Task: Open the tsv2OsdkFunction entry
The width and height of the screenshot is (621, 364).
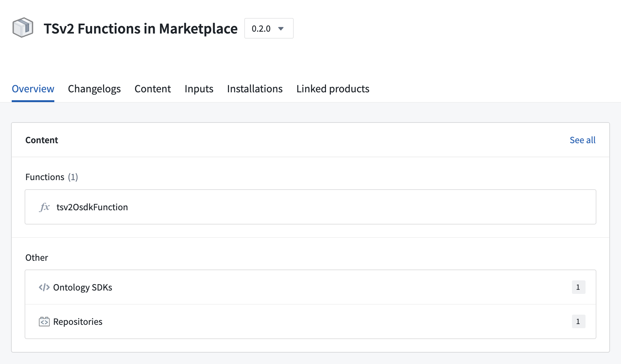Action: [x=92, y=207]
